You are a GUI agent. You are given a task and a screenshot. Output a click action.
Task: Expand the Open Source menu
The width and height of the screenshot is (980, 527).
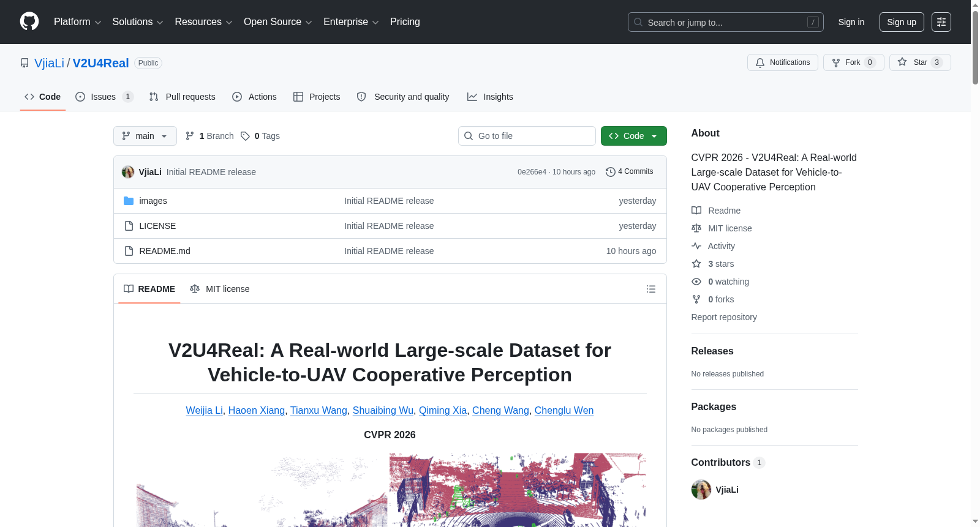pos(278,22)
